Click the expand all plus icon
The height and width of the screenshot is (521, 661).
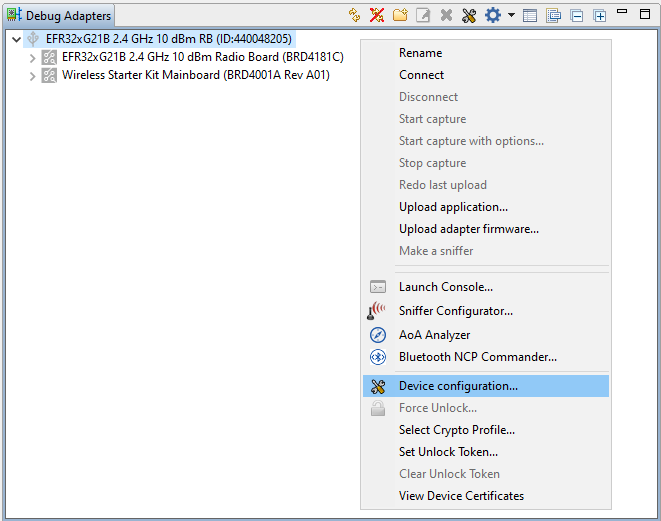coord(599,16)
